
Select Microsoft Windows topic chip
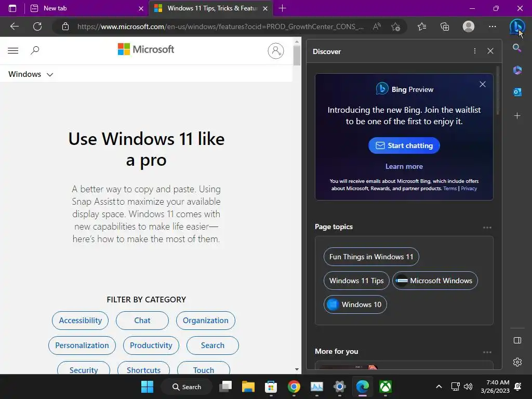[x=435, y=281]
